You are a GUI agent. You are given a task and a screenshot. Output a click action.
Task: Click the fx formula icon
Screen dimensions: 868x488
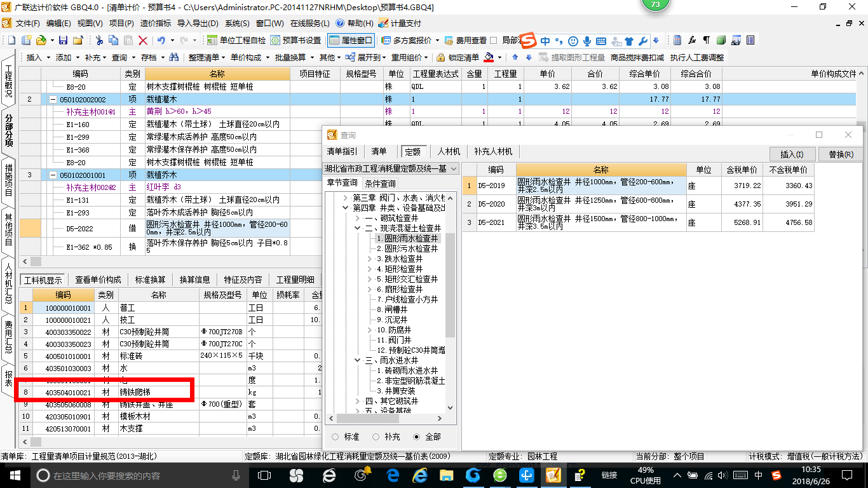tap(692, 40)
